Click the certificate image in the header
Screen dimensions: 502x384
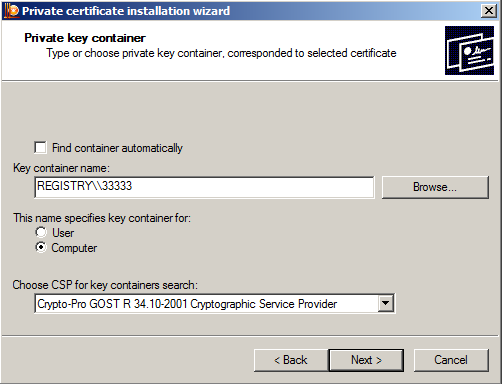(x=469, y=50)
